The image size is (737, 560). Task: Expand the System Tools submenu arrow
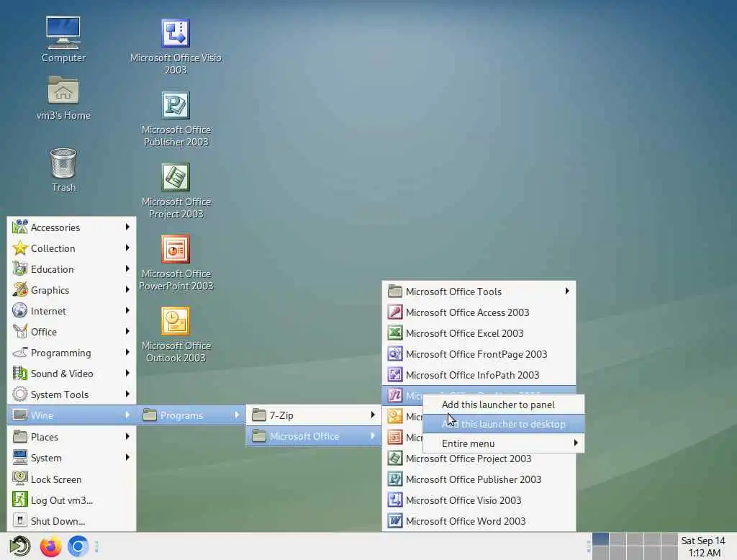tap(127, 394)
